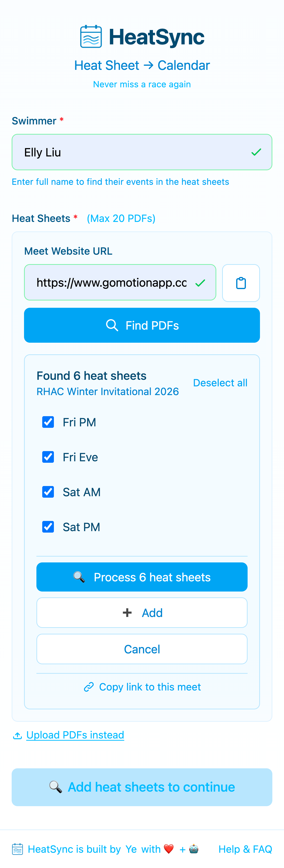Click the clipboard paste icon

(241, 283)
